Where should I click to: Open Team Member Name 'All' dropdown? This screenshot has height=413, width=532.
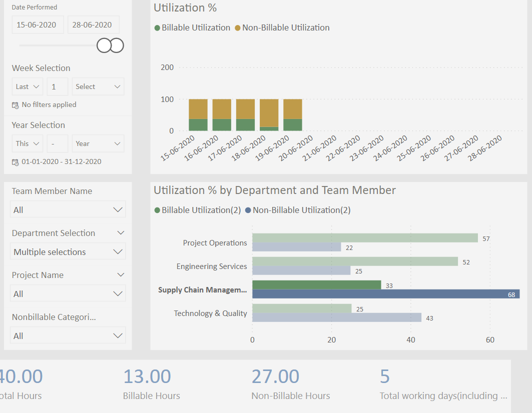point(68,209)
